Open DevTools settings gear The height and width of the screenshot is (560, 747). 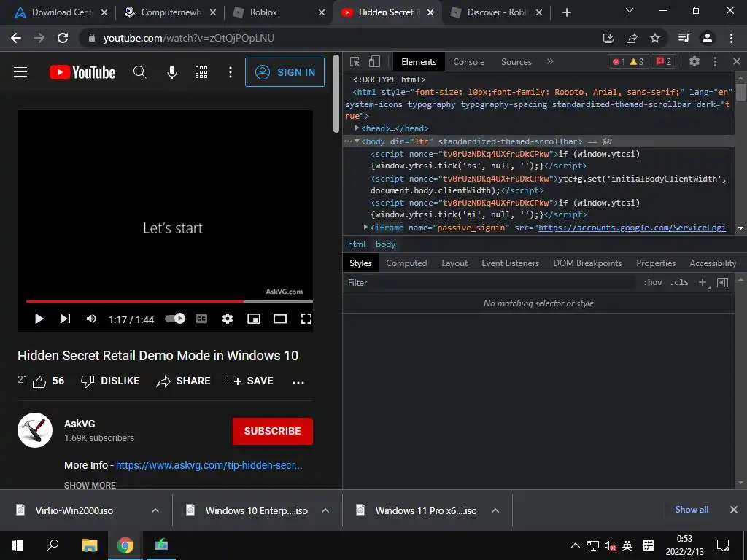click(694, 61)
